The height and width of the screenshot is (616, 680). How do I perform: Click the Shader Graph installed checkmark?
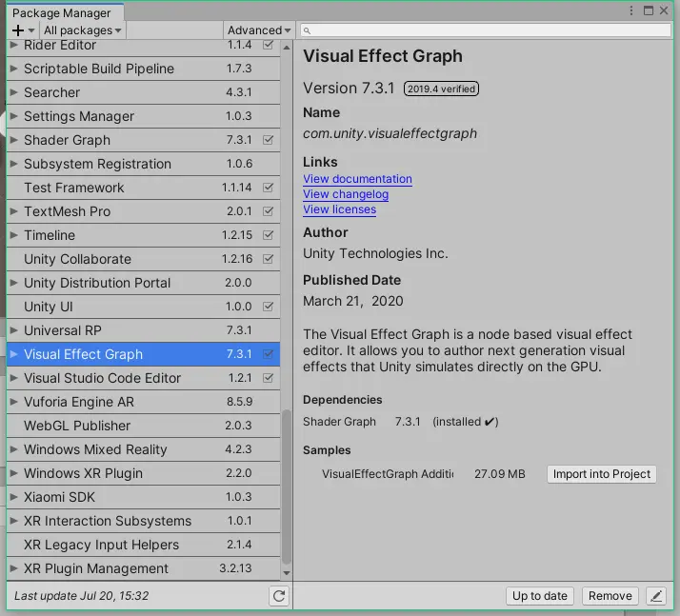point(268,140)
